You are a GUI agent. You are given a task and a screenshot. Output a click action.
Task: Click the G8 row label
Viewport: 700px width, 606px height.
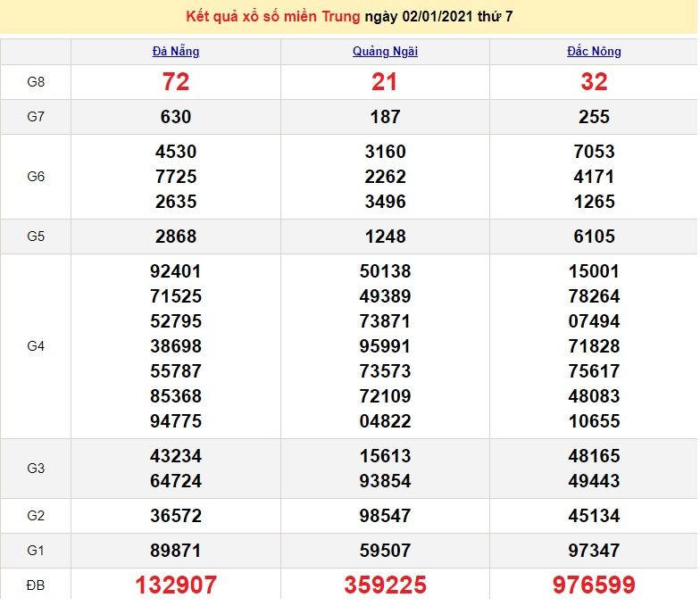[x=36, y=82]
